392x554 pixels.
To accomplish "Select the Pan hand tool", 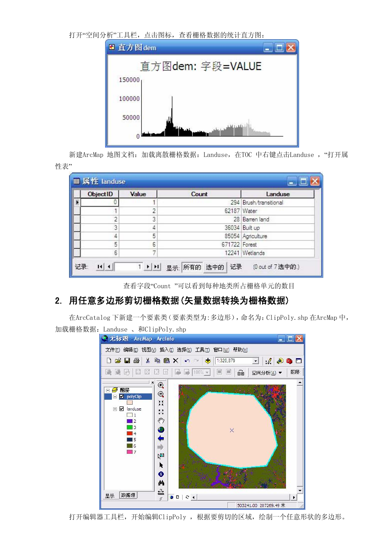I will (x=161, y=421).
